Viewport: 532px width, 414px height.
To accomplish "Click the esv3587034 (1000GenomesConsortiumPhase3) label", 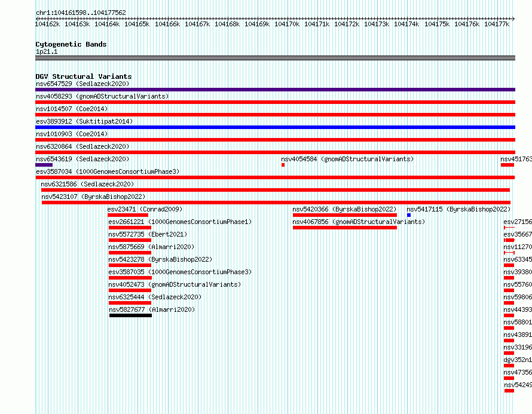I will (108, 171).
